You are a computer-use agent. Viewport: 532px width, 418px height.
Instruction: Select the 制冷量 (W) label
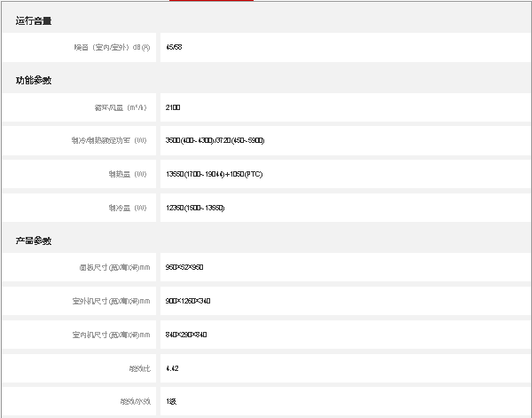click(x=127, y=208)
